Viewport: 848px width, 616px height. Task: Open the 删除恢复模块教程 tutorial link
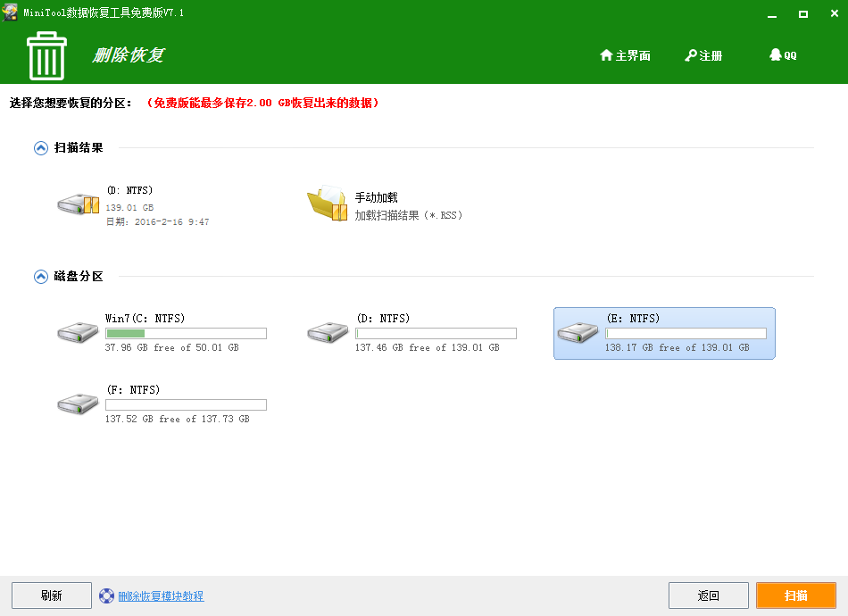[x=161, y=596]
